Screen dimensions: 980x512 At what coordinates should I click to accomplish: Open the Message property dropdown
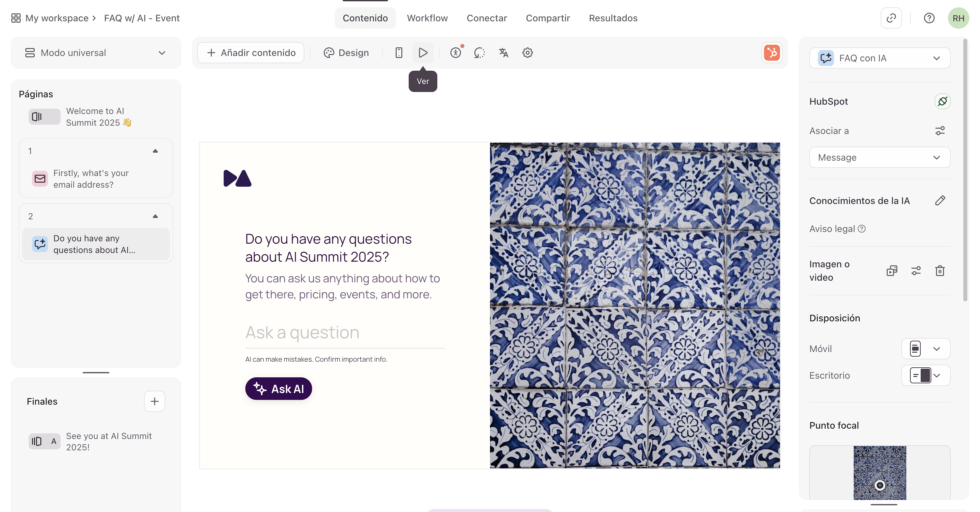click(x=879, y=157)
